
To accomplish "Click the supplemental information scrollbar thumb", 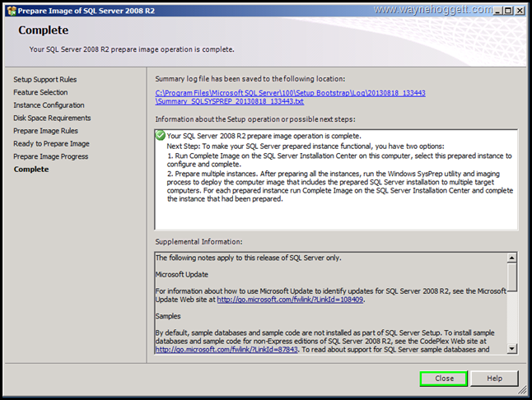I will tap(511, 277).
